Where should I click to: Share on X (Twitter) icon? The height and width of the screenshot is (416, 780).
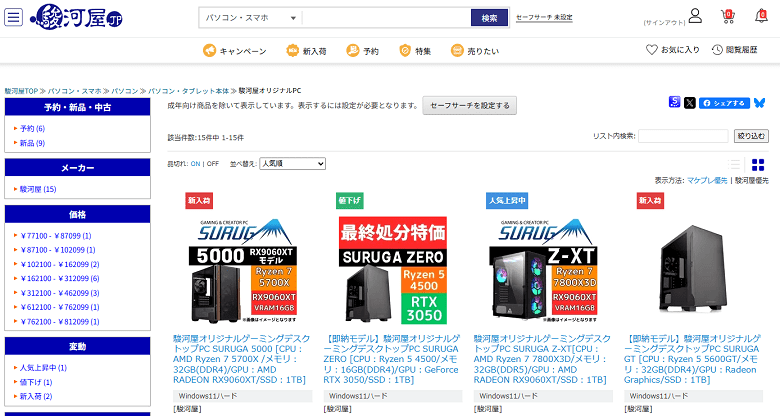689,103
